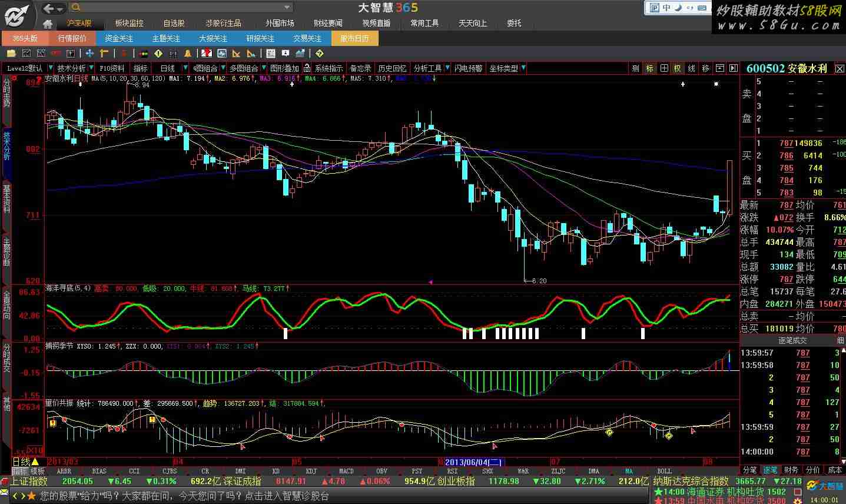Click the yellow diamond question help icon
Image resolution: width=846 pixels, height=504 pixels.
point(320,54)
